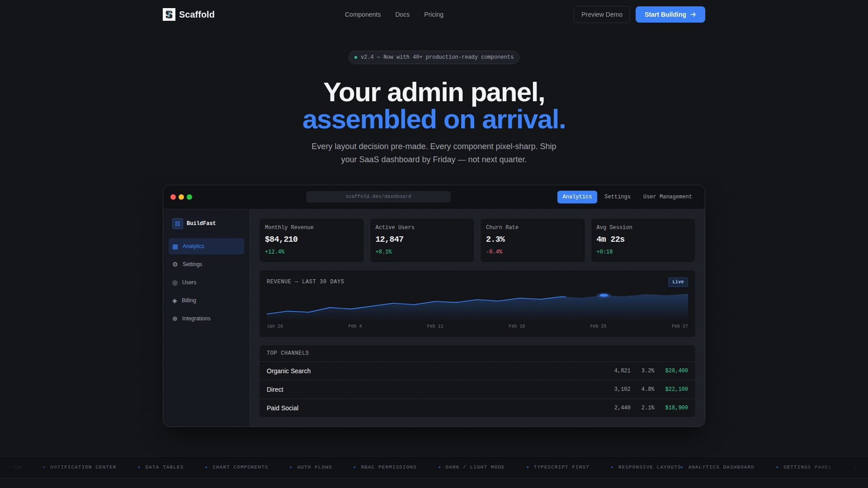Click the Paid Social channel row
868x488 pixels.
pos(477,408)
